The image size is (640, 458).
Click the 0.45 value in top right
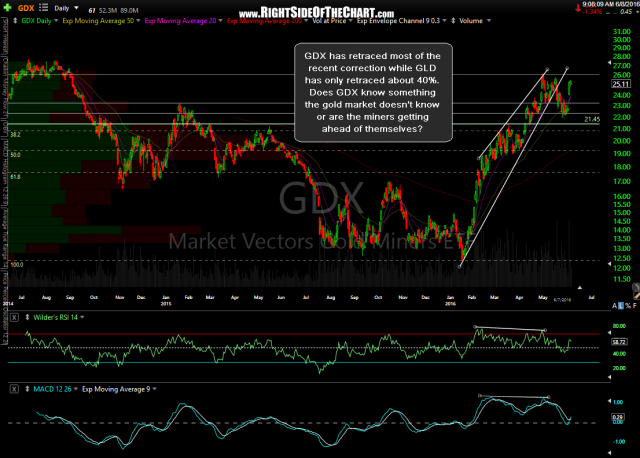pyautogui.click(x=626, y=12)
